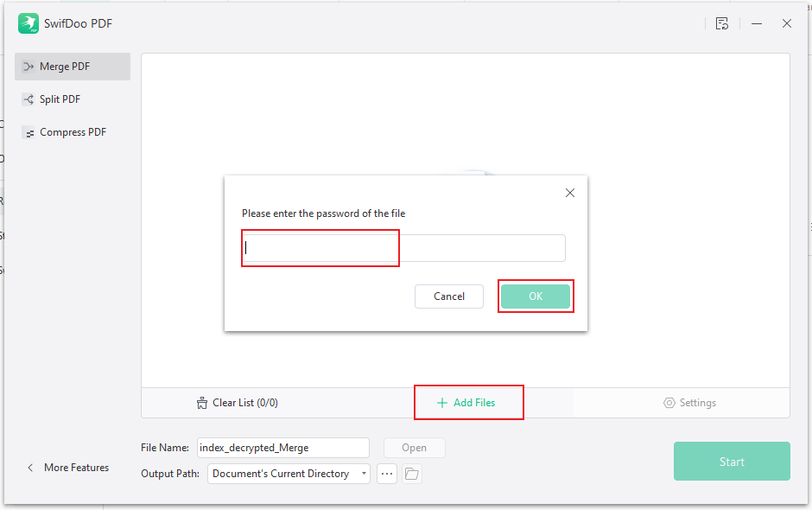Click the Add Files plus icon
Image resolution: width=812 pixels, height=510 pixels.
(442, 403)
